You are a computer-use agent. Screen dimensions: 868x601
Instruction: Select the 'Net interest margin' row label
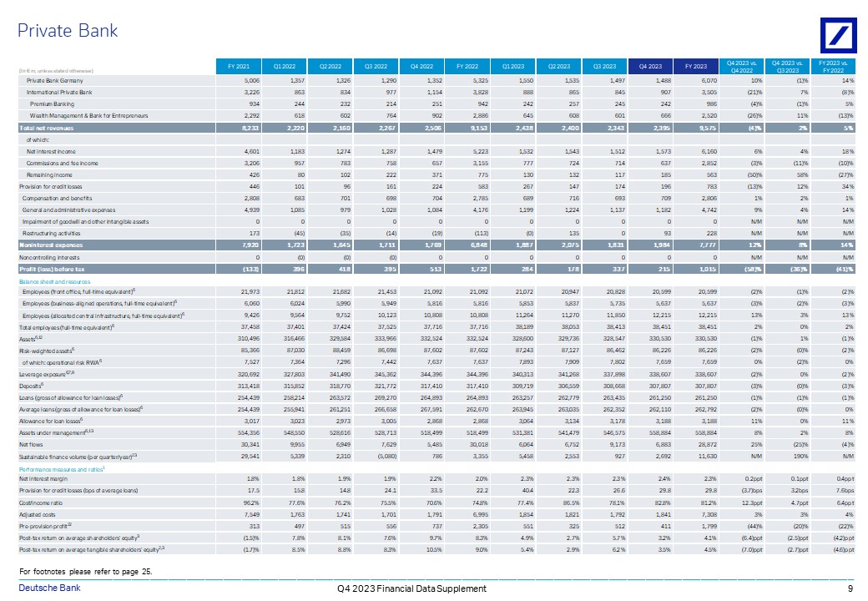click(x=43, y=479)
